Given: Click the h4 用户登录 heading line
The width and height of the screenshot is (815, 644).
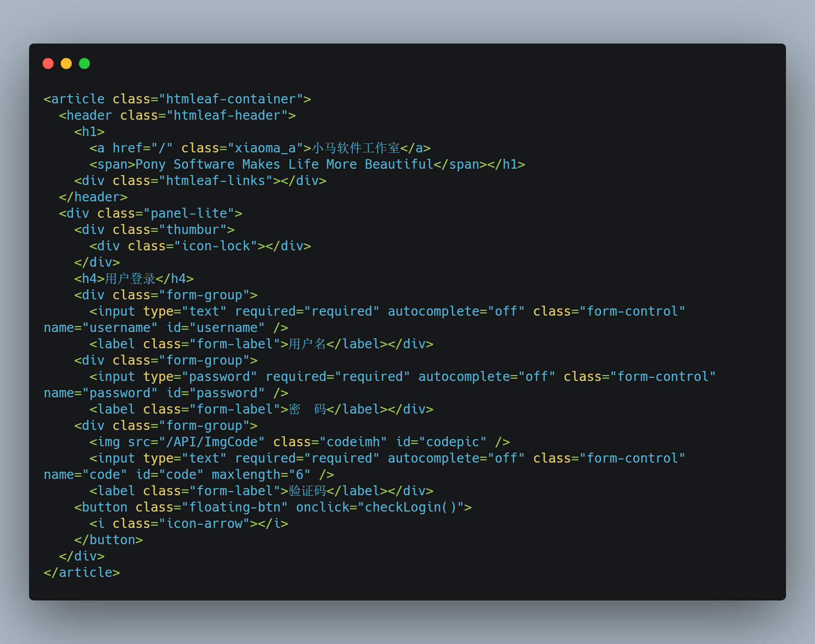Looking at the screenshot, I should [134, 278].
